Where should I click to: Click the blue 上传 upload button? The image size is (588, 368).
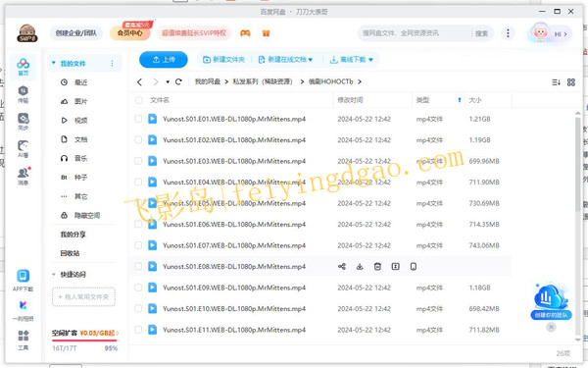click(x=164, y=60)
